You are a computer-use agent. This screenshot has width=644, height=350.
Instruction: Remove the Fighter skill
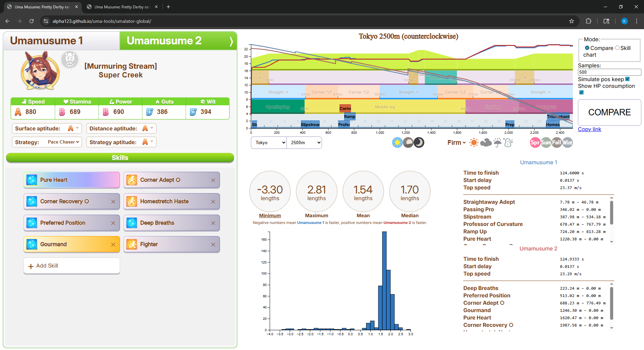[x=213, y=244]
